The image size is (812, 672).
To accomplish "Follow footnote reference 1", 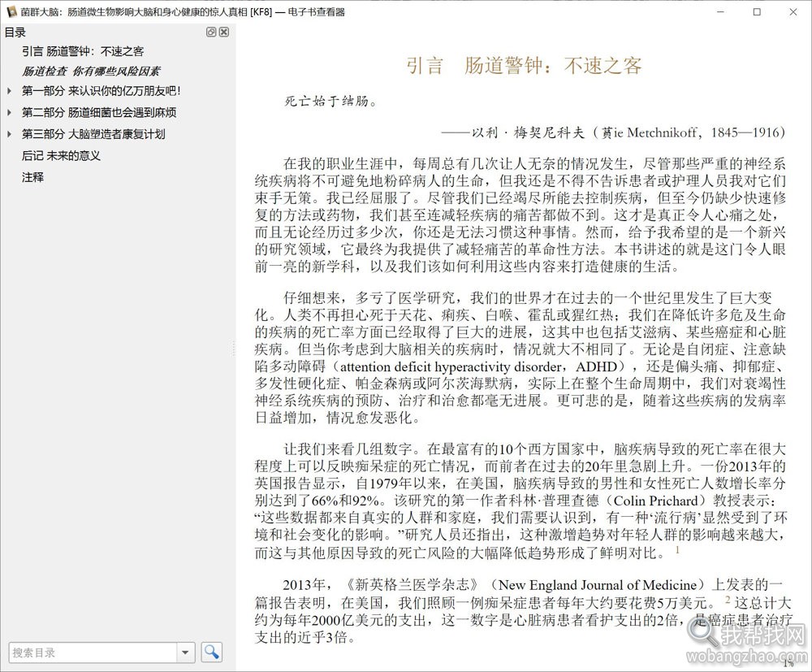I will click(677, 550).
